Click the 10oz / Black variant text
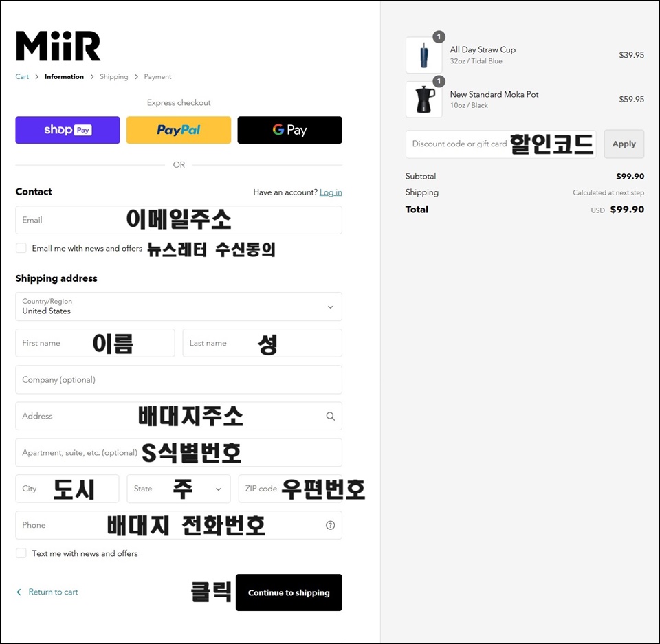The image size is (660, 644). [x=469, y=106]
